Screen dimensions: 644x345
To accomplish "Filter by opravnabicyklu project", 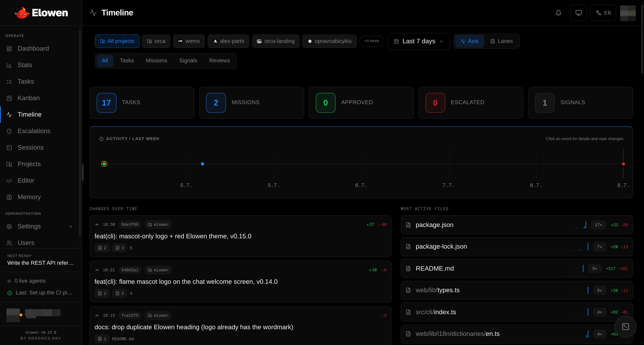I will (330, 41).
